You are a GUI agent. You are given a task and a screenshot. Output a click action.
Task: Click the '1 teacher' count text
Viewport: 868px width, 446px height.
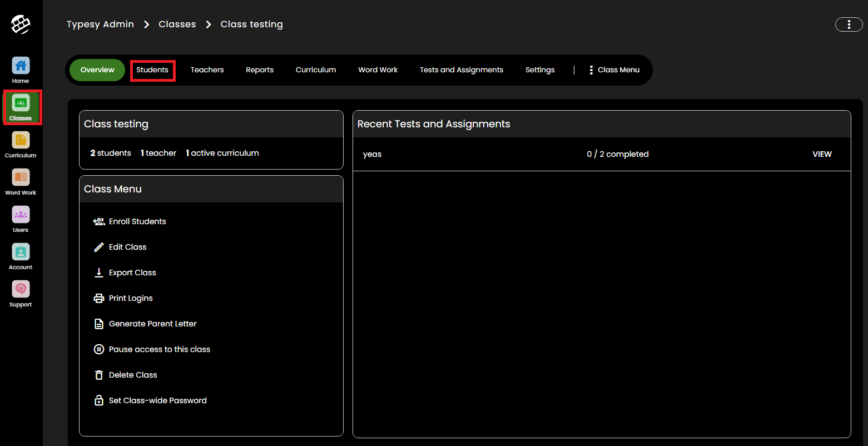point(158,153)
